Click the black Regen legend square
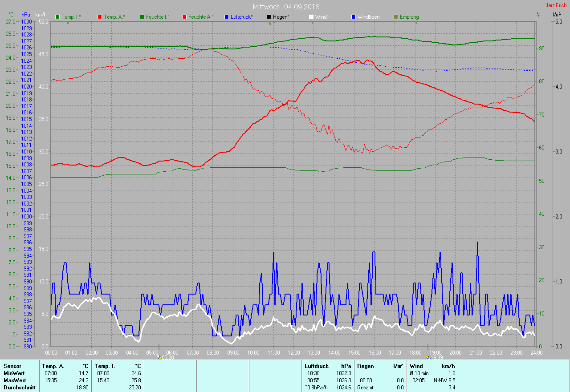 click(x=269, y=17)
